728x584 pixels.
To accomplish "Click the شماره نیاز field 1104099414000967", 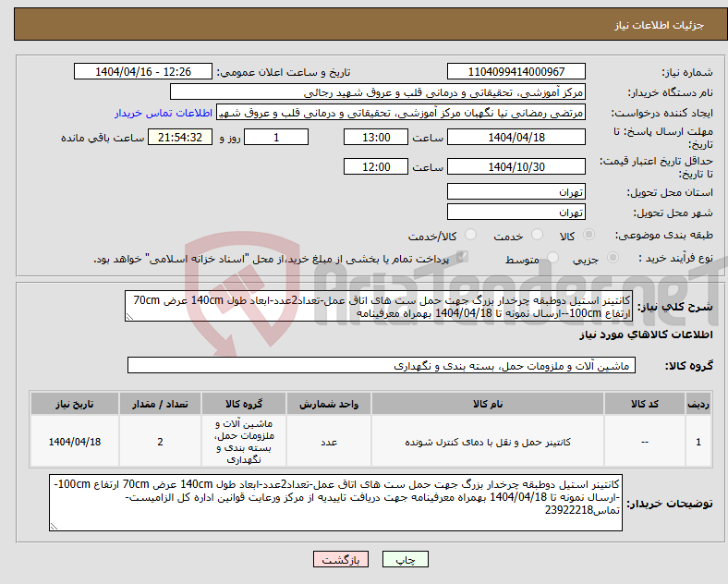I will point(516,71).
